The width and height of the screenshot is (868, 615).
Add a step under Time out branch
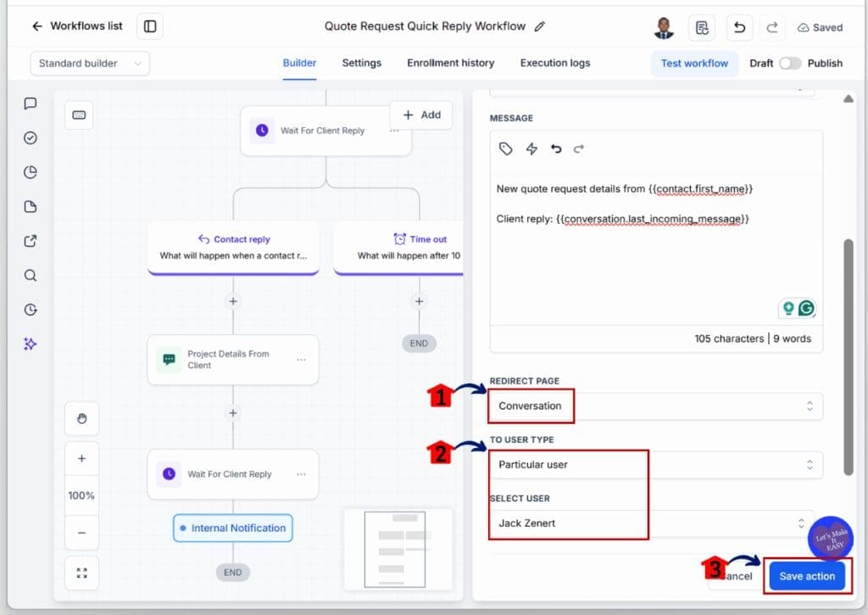[x=419, y=301]
